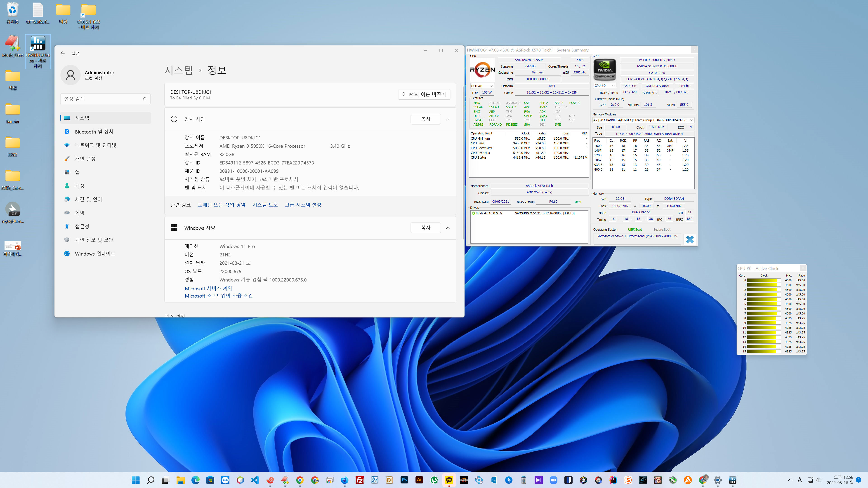Open File Explorer from taskbar
This screenshot has height=488, width=868.
[x=180, y=480]
